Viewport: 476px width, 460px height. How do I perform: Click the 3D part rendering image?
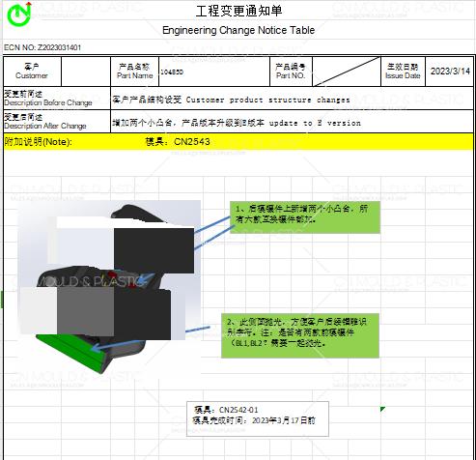point(109,286)
